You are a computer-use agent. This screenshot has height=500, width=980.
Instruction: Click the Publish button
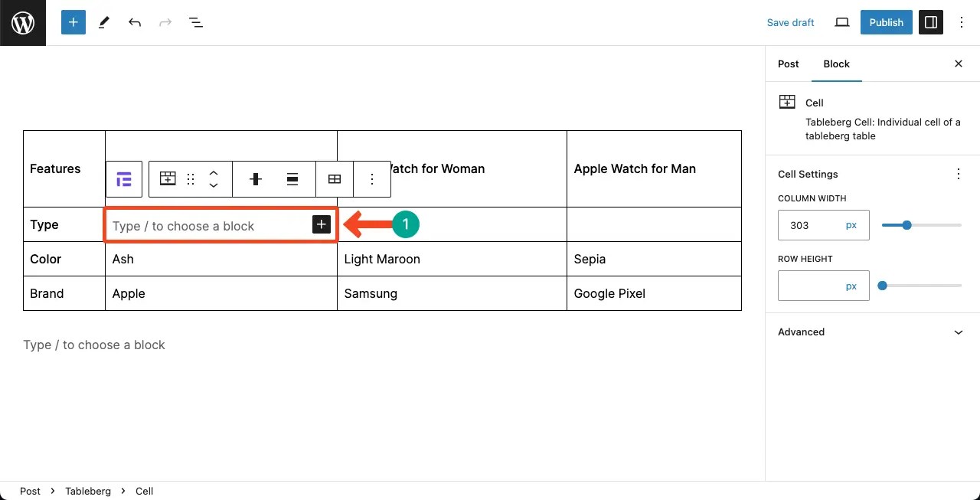(886, 22)
